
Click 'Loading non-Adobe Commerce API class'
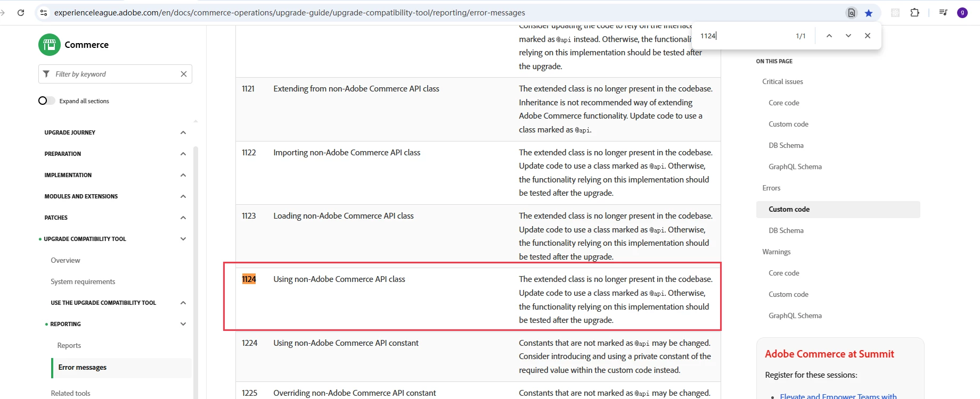tap(344, 216)
